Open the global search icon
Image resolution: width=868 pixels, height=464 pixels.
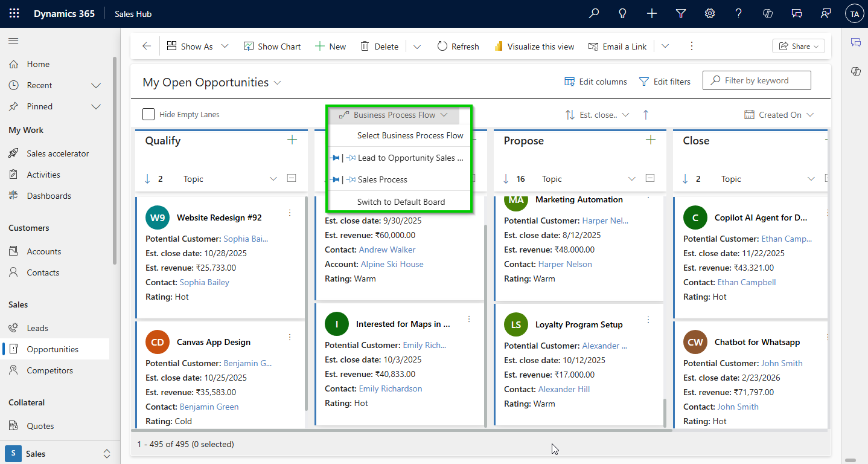[593, 13]
